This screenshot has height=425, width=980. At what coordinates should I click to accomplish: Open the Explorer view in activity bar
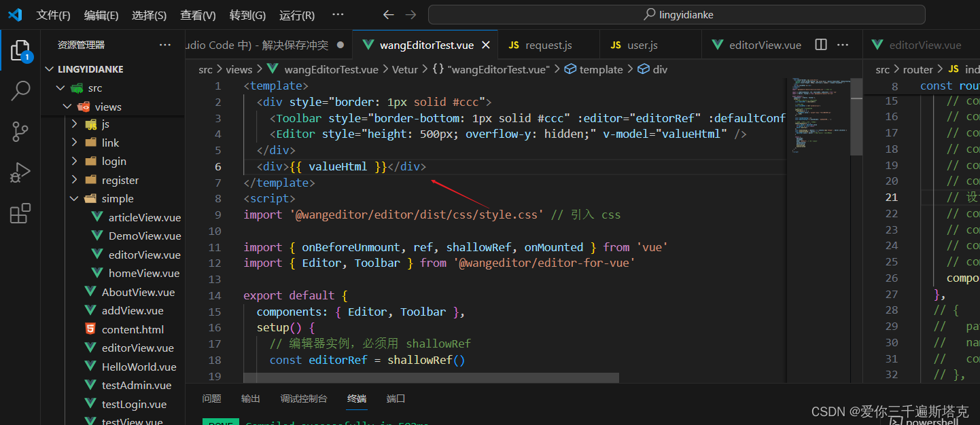20,50
